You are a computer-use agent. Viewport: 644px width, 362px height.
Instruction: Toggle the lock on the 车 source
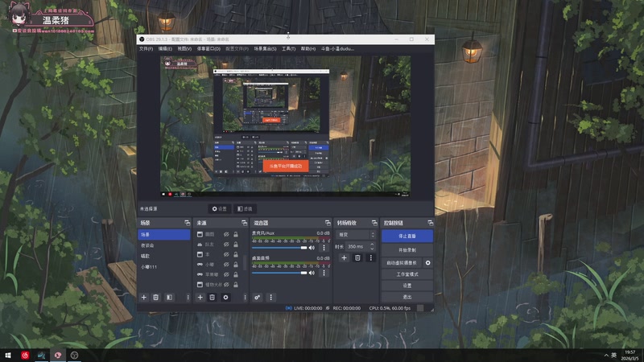click(x=236, y=254)
